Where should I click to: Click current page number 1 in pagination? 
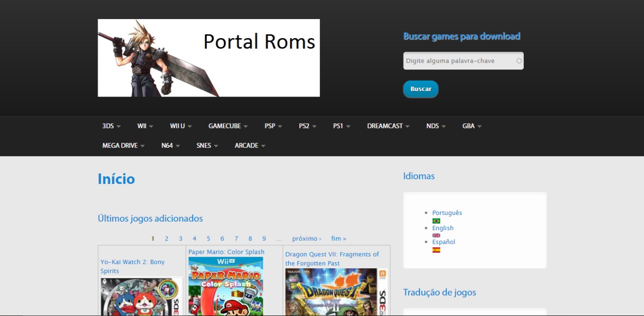[x=153, y=239]
